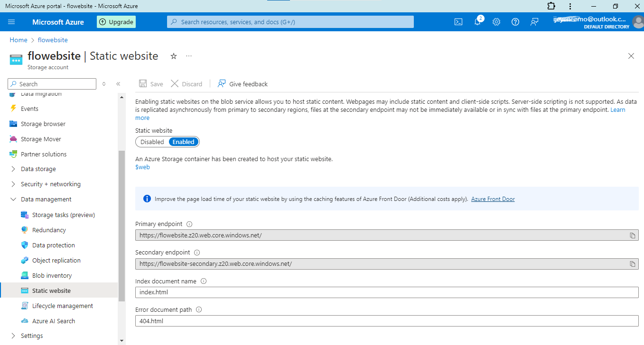Open Blob inventory menu item
Screen dimensions: 644x345
tap(52, 275)
